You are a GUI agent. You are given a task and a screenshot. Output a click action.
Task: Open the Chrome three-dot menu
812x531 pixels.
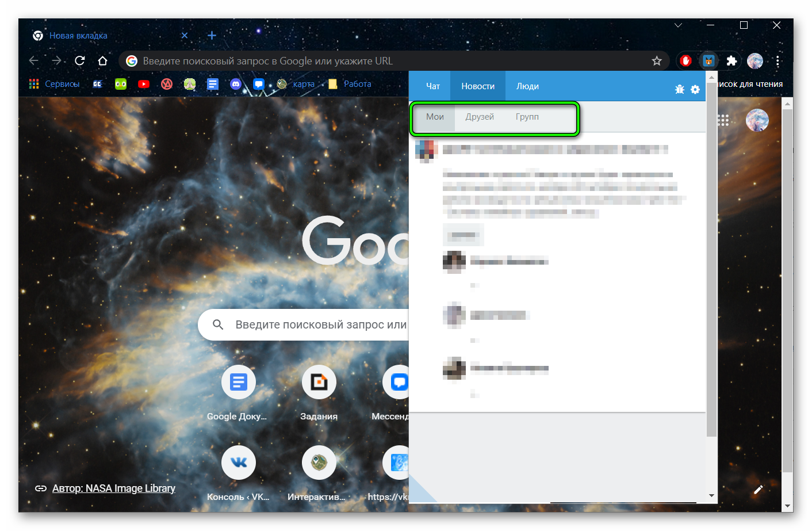[x=777, y=61]
